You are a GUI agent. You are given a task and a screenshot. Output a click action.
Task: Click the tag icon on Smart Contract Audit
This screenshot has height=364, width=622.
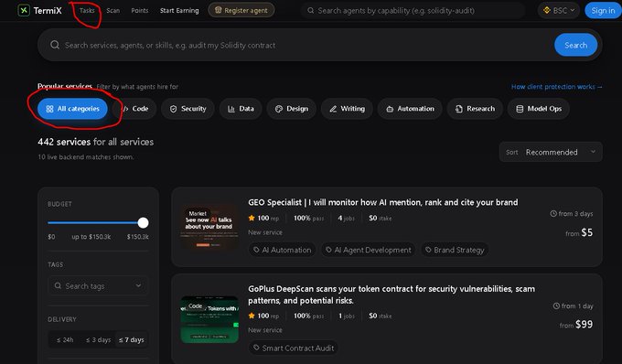tap(256, 348)
